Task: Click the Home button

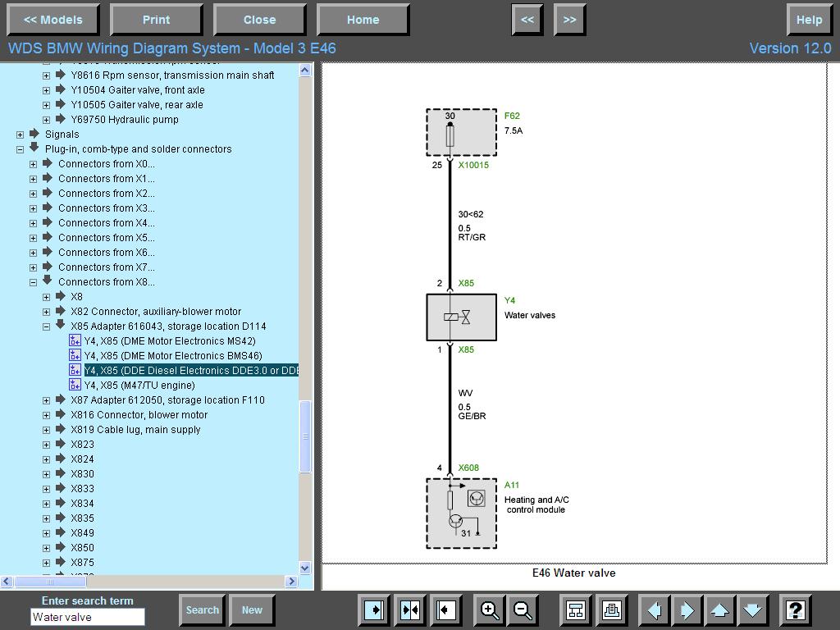Action: 363,20
